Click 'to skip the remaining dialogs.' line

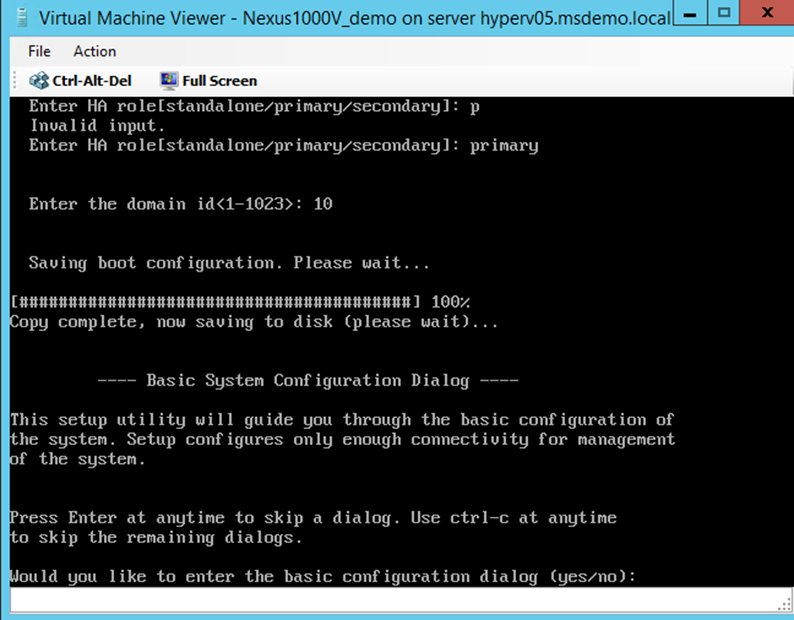tap(156, 537)
